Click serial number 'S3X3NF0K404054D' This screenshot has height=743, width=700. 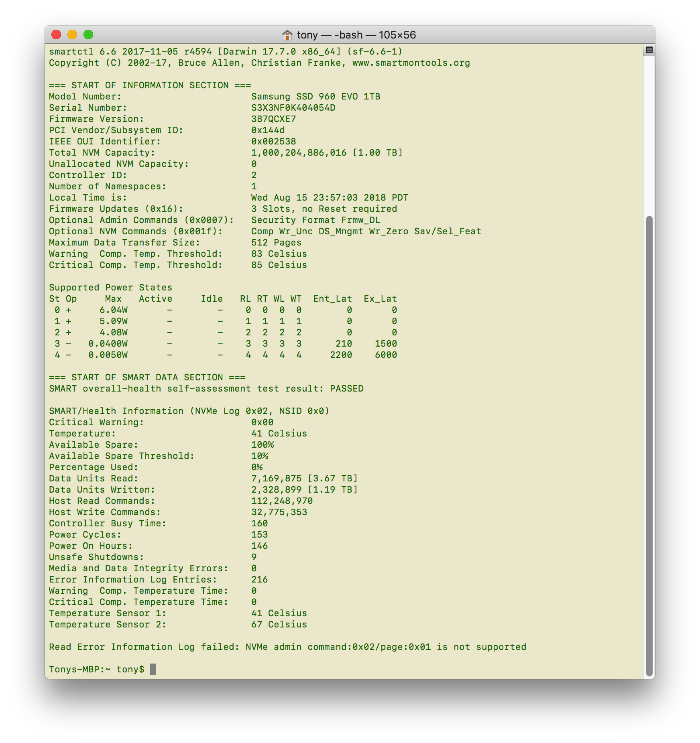coord(293,108)
